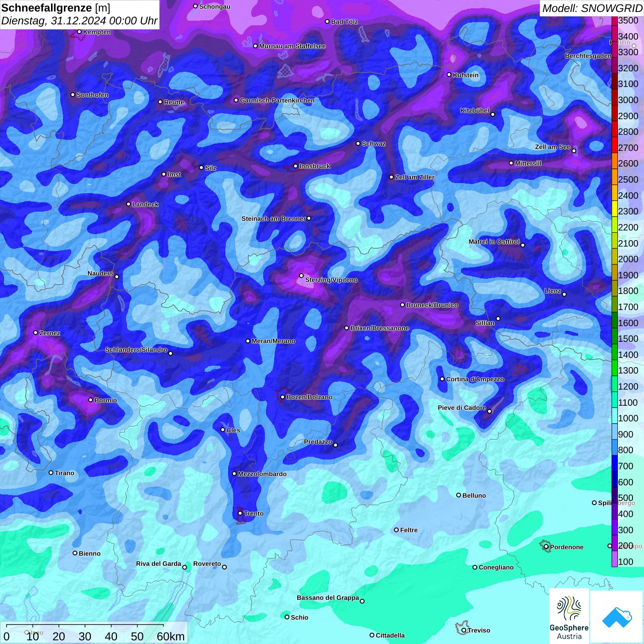Image resolution: width=644 pixels, height=644 pixels.
Task: Click the Kitzbühel label
Action: coord(475,110)
